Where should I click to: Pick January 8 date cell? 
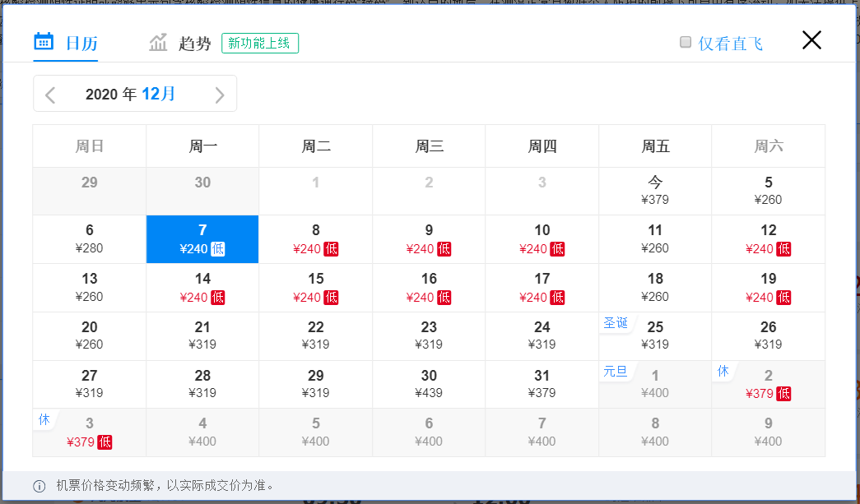[x=655, y=432]
